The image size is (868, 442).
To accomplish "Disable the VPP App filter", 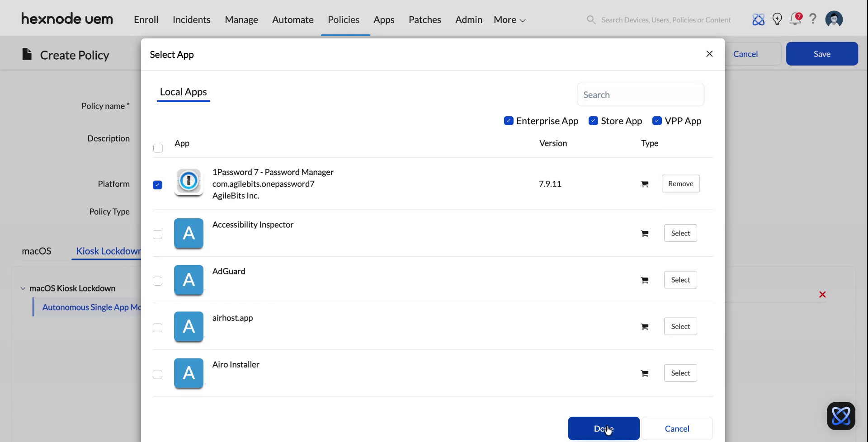I will coord(657,121).
